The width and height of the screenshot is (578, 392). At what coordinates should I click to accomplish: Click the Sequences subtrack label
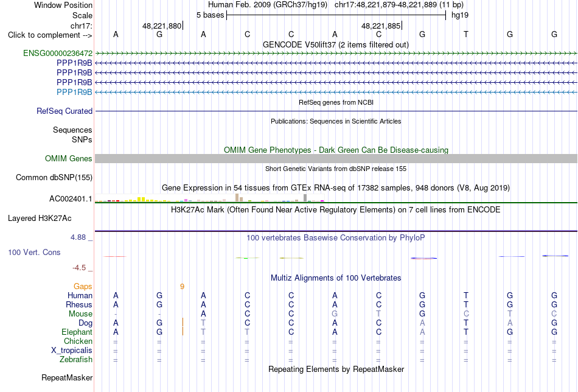[x=72, y=130]
